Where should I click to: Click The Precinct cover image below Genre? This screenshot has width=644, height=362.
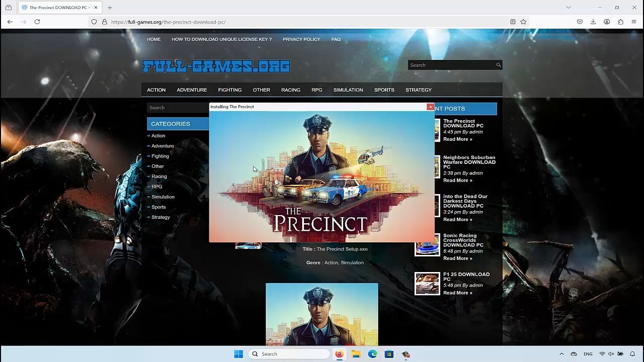pos(322,314)
